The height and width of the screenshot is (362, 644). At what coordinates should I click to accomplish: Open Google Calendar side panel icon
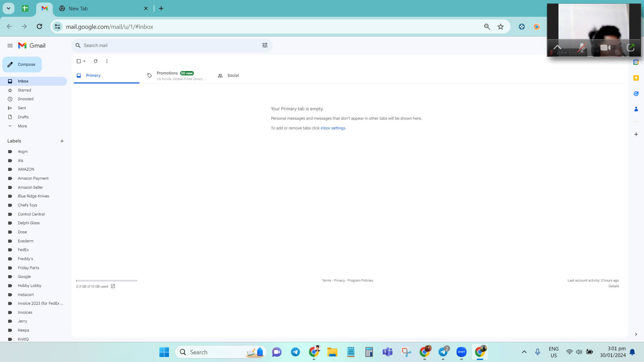tap(636, 62)
